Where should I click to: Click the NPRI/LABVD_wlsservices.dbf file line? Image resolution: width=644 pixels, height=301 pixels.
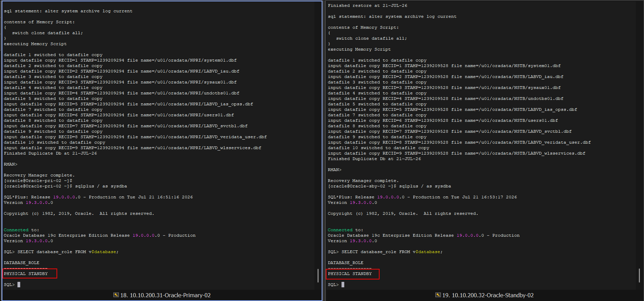(x=133, y=148)
